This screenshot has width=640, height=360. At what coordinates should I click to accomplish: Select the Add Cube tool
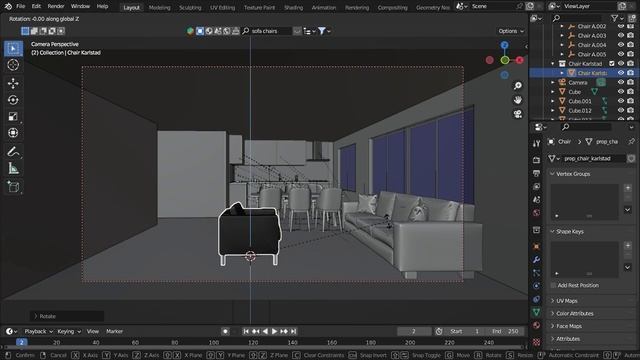click(13, 187)
